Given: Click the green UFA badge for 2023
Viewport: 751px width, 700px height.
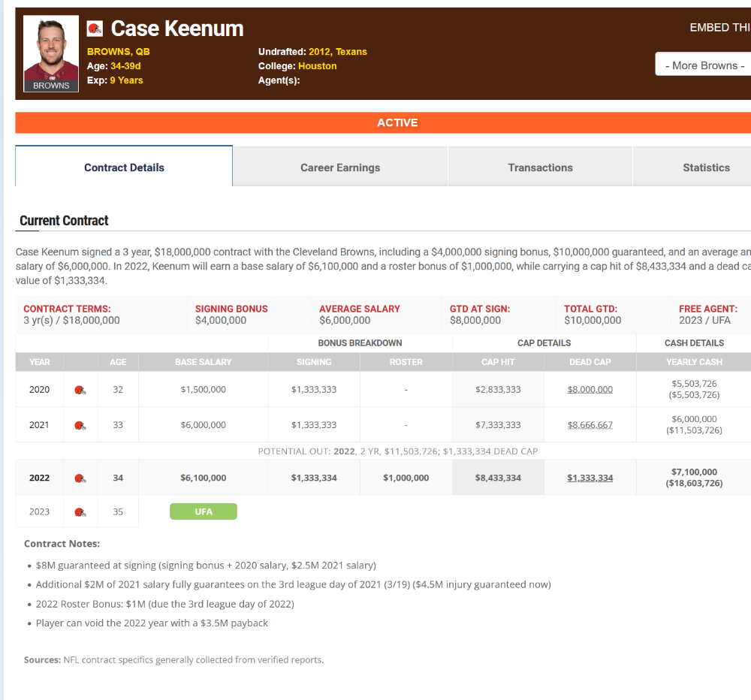Looking at the screenshot, I should point(203,511).
